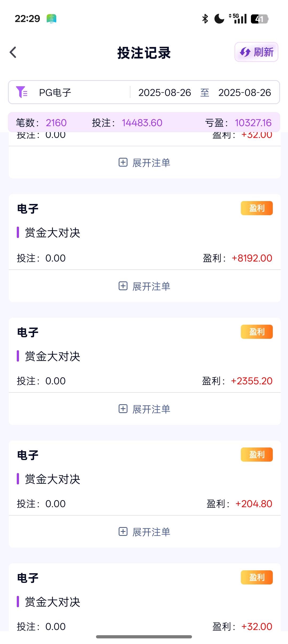Image resolution: width=288 pixels, height=644 pixels.
Task: Select the end date after 至
Action: (x=245, y=93)
